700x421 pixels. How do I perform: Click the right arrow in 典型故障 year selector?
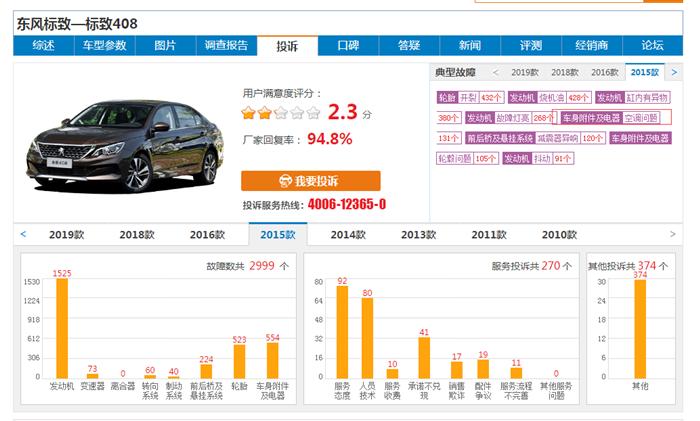[674, 72]
